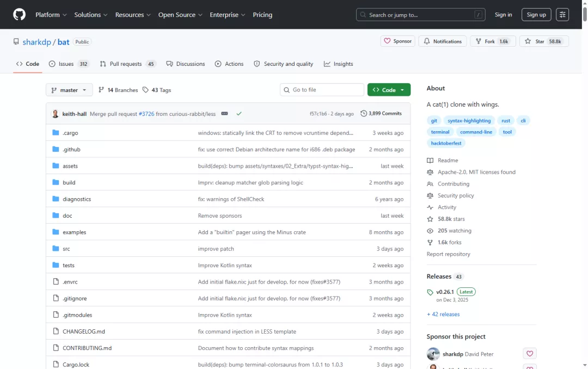The image size is (588, 369).
Task: Click the Go to file input
Action: coord(322,90)
